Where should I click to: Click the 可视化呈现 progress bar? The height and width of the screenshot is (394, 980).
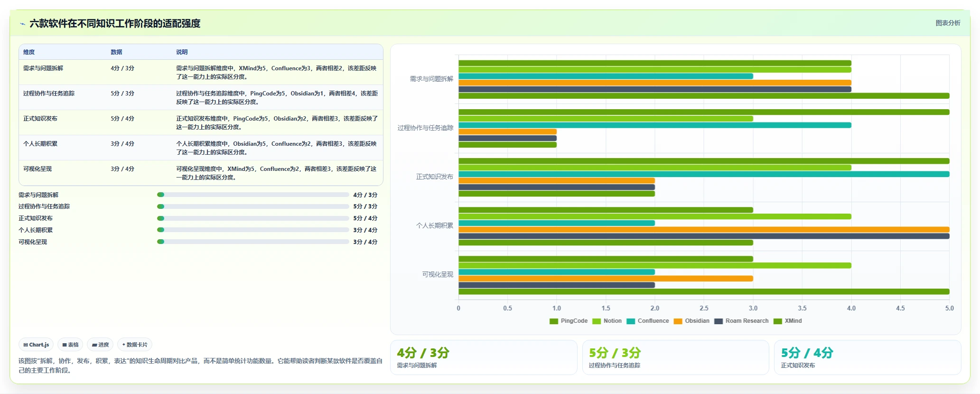253,242
